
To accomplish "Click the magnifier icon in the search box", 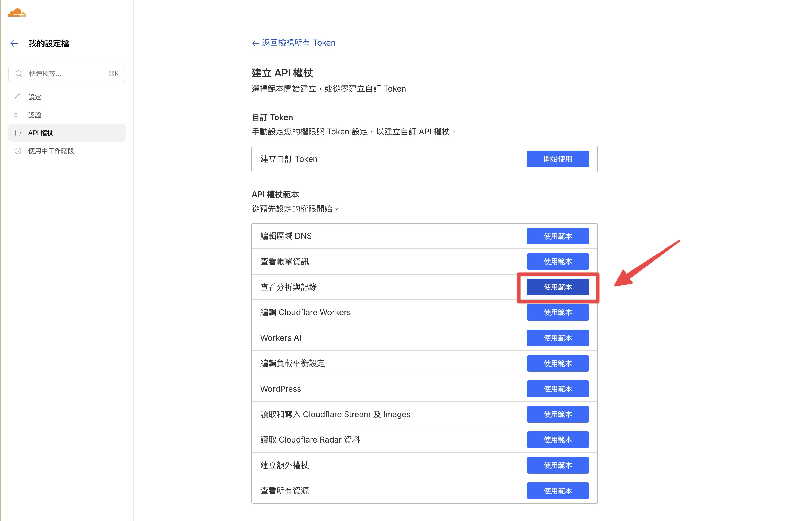I will click(x=19, y=73).
